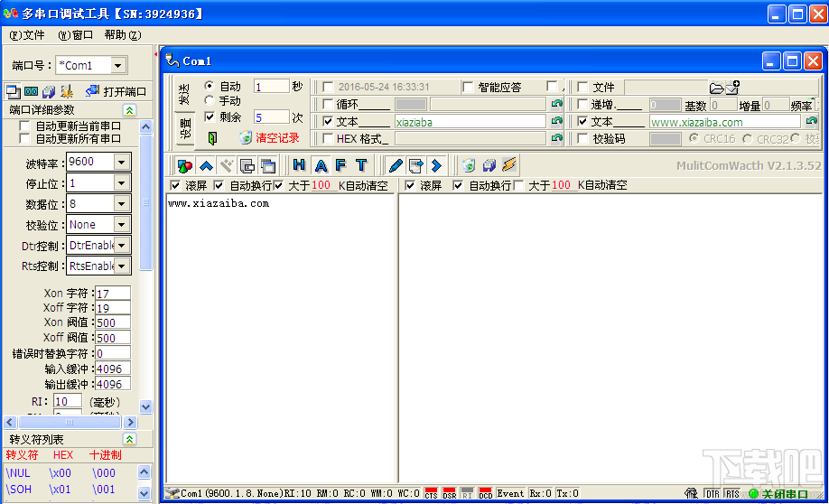Click the DTR status bar button

(713, 494)
